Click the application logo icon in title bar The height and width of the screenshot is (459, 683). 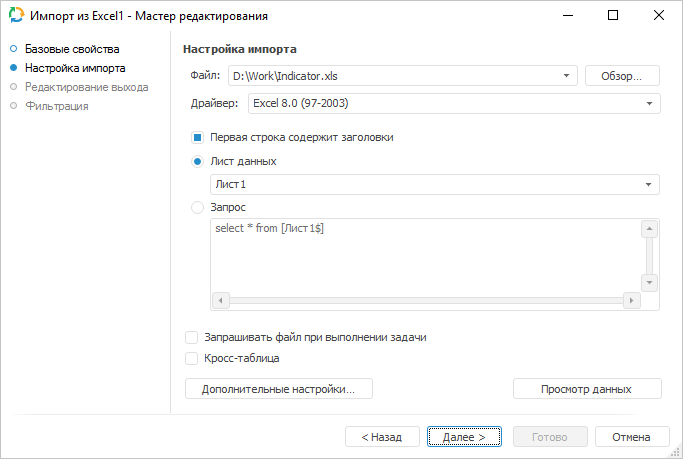pos(15,16)
